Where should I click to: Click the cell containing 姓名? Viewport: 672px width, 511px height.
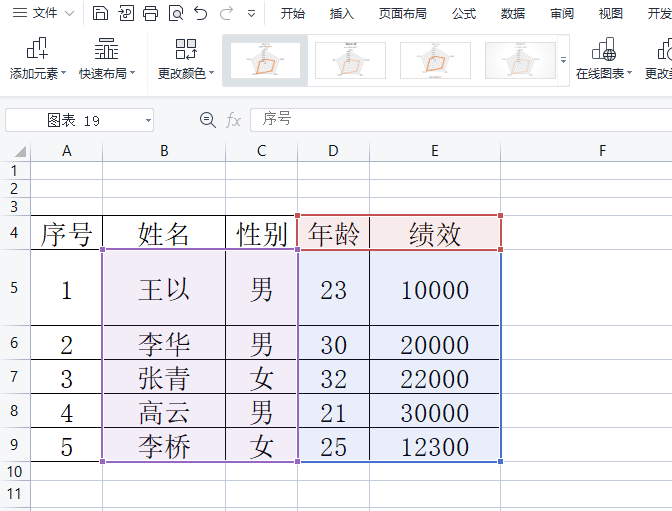164,234
